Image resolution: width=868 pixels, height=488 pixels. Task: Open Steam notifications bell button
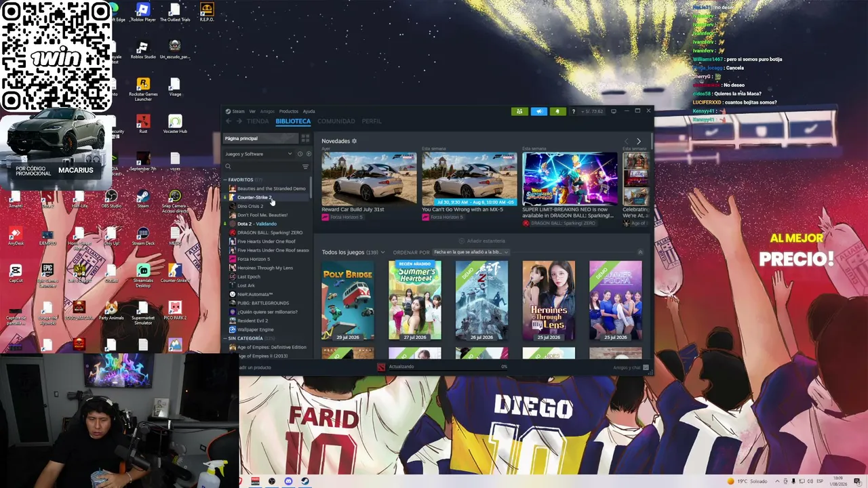click(x=557, y=111)
